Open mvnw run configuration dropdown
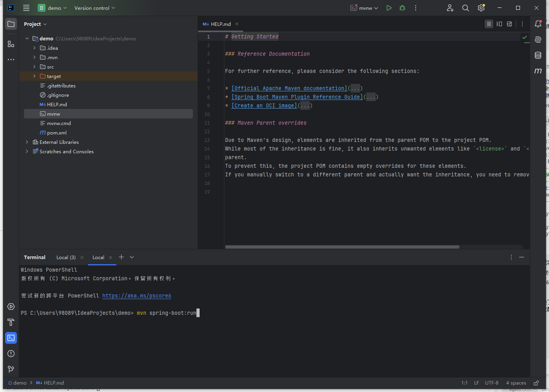 [364, 8]
